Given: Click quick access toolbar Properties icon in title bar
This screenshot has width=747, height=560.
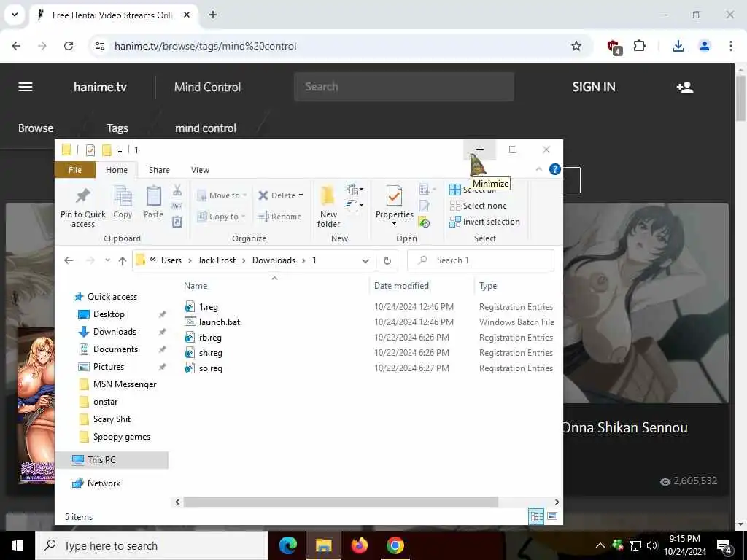Looking at the screenshot, I should [90, 150].
